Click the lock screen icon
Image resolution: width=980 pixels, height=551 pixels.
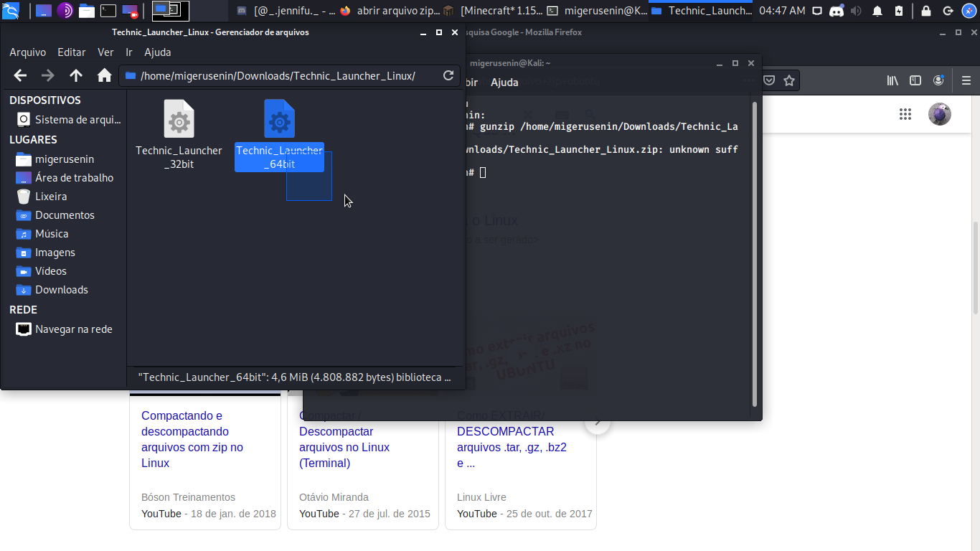(x=926, y=11)
